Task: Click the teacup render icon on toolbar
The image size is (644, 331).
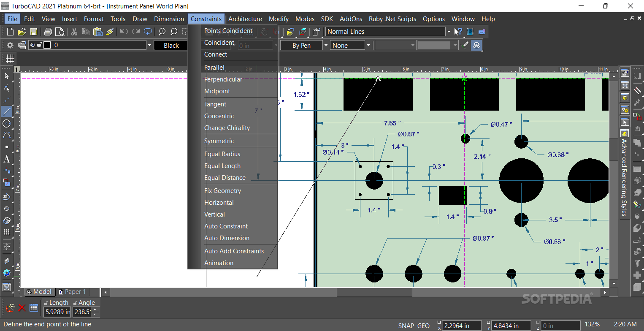Action: click(x=476, y=45)
